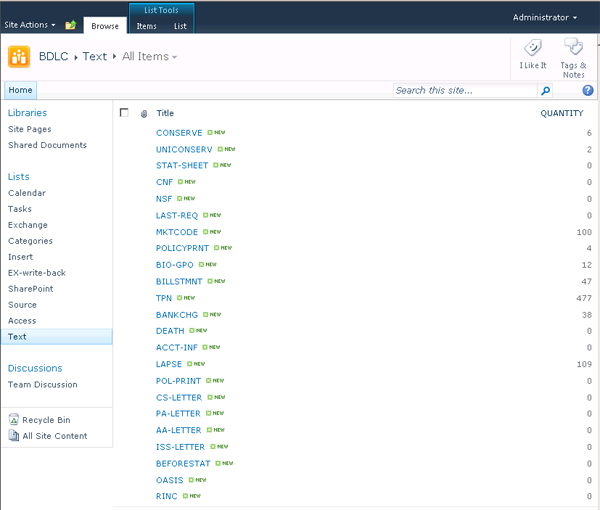Open the Calendar list in sidebar
The image size is (600, 510).
coord(27,193)
